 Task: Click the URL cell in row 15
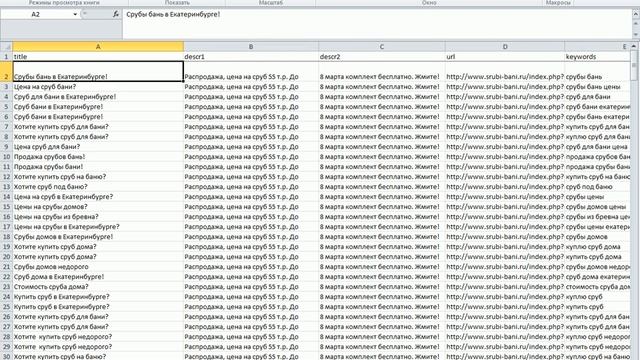click(x=505, y=207)
